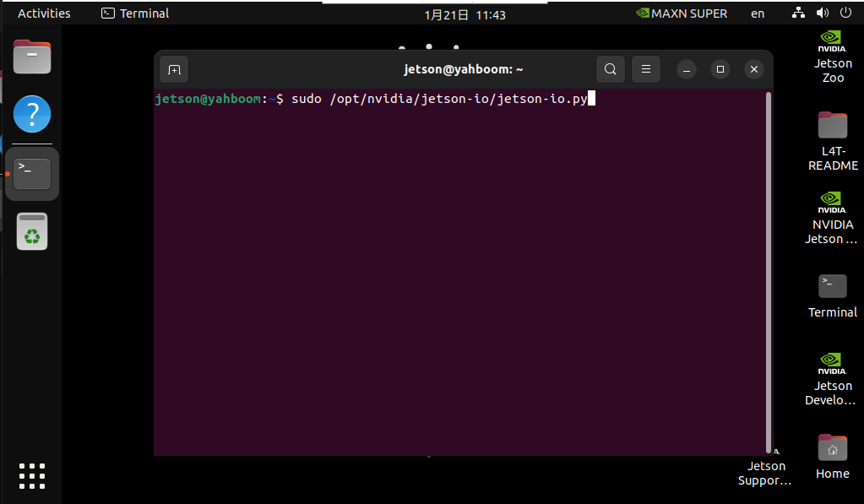
Task: Click the network status icon
Action: pyautogui.click(x=798, y=13)
